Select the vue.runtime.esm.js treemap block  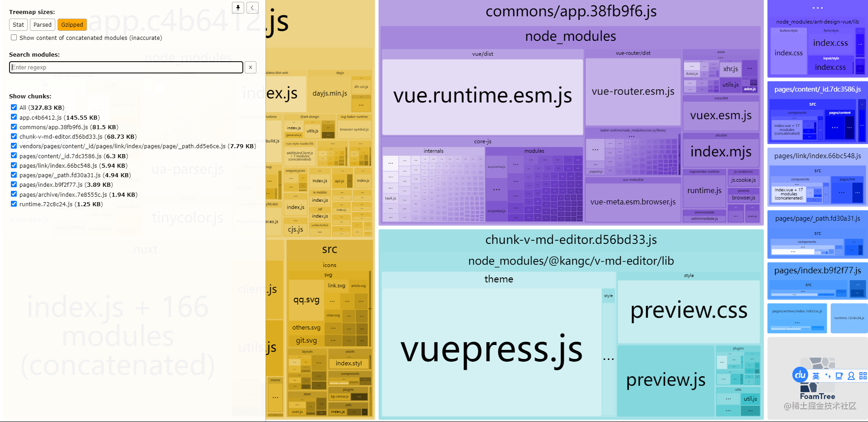(x=482, y=97)
